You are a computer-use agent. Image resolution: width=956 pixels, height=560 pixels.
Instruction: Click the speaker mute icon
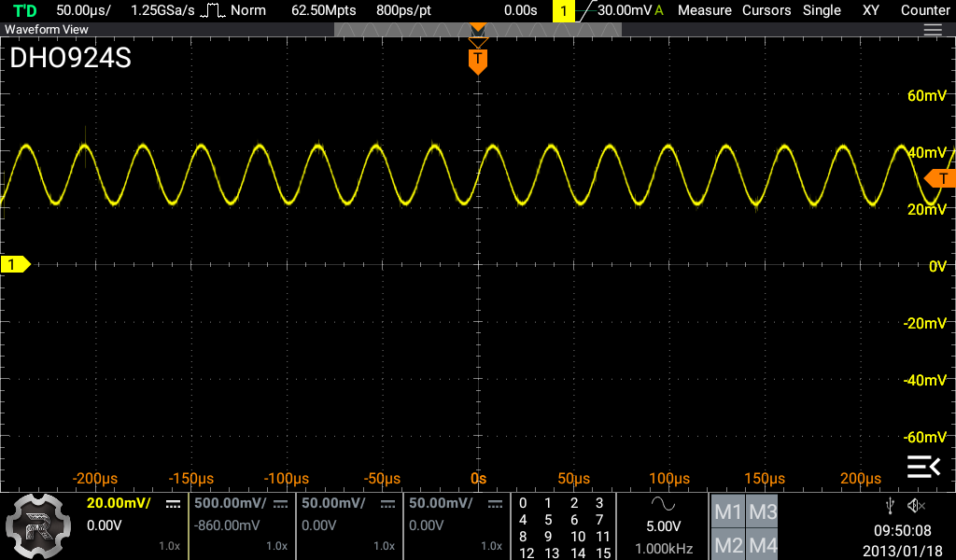[x=916, y=506]
